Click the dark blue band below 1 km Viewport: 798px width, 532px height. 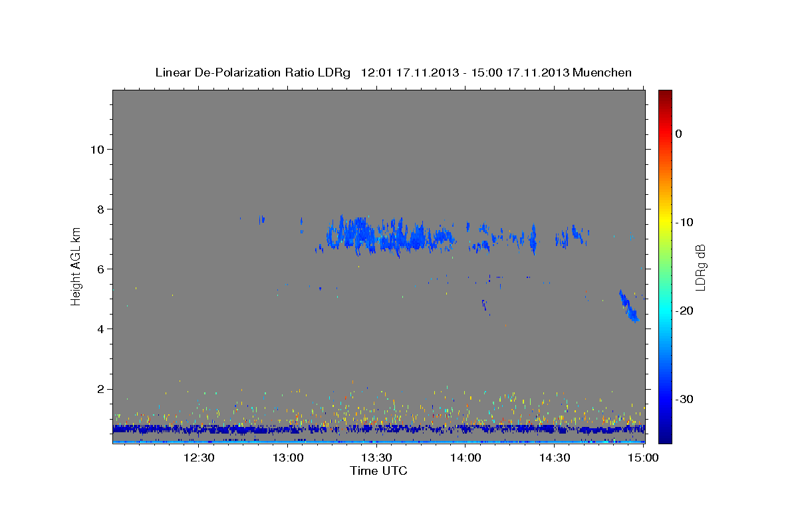click(x=378, y=429)
